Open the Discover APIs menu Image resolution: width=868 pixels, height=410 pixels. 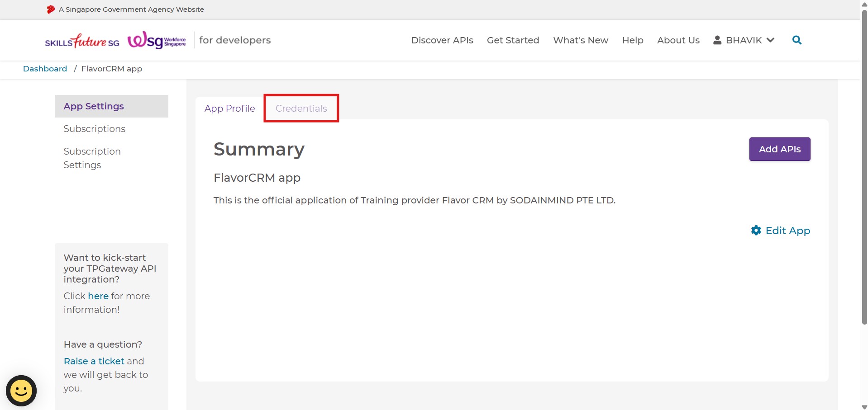click(442, 40)
